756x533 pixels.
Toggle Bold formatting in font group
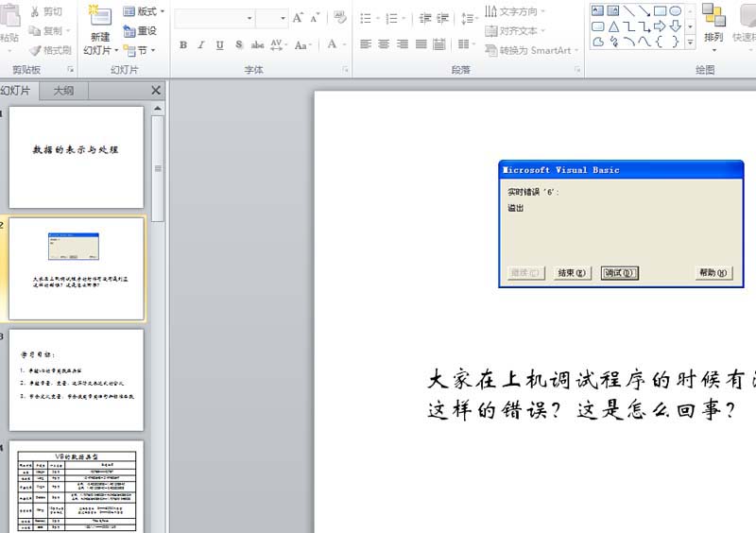(183, 44)
